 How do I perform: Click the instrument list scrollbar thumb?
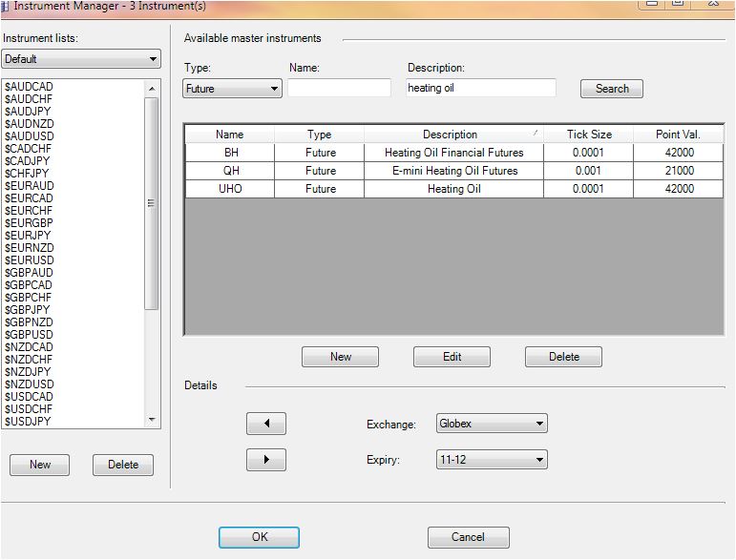click(151, 203)
